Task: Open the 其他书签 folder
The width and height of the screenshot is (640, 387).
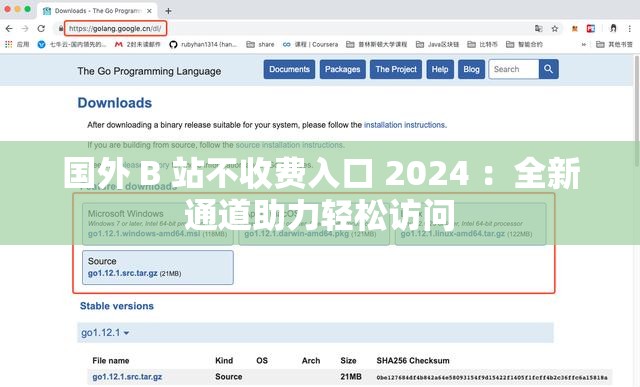Action: pyautogui.click(x=614, y=44)
